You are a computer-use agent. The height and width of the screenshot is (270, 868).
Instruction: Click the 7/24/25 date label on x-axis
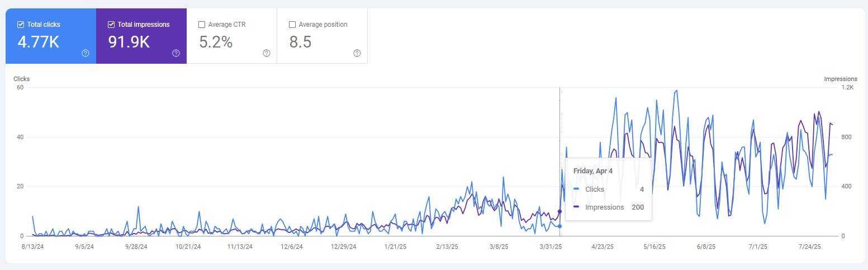(809, 247)
